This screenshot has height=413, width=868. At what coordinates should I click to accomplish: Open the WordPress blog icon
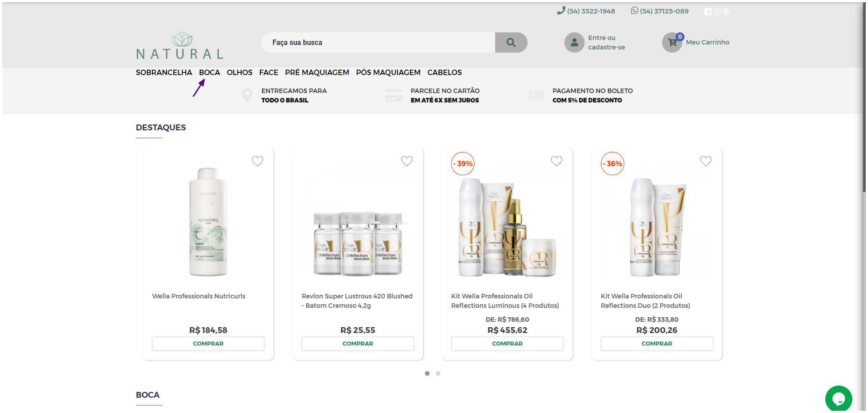pos(726,12)
